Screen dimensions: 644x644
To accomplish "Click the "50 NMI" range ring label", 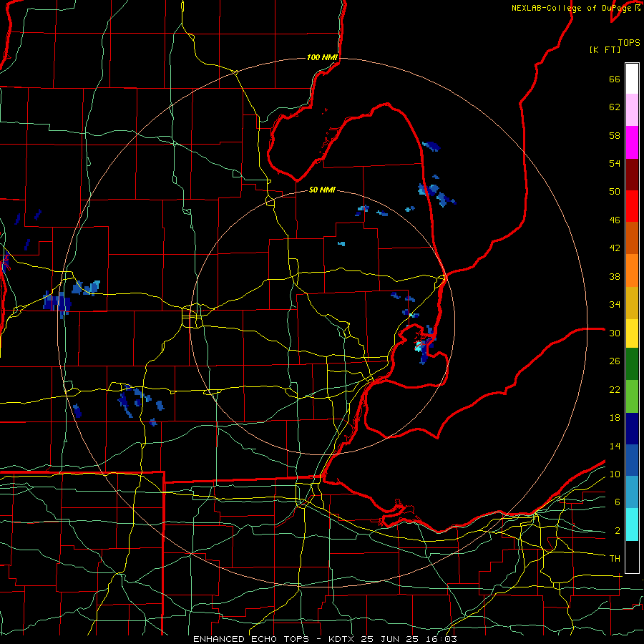I will (322, 190).
